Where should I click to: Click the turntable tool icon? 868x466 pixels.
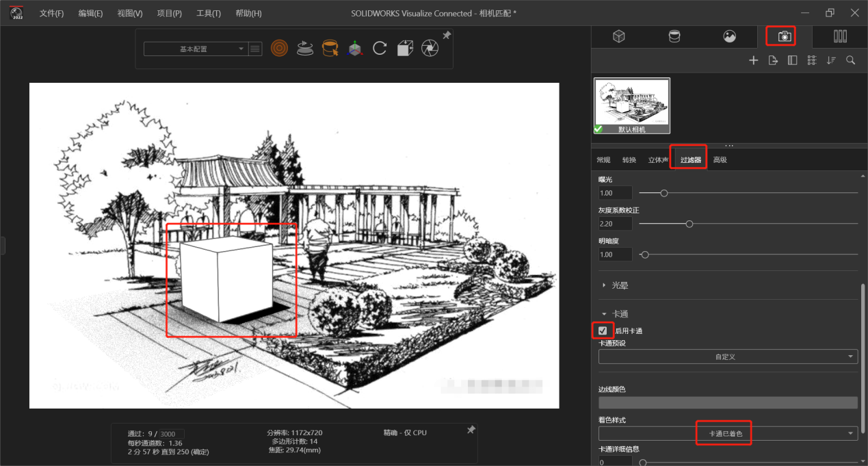click(304, 49)
